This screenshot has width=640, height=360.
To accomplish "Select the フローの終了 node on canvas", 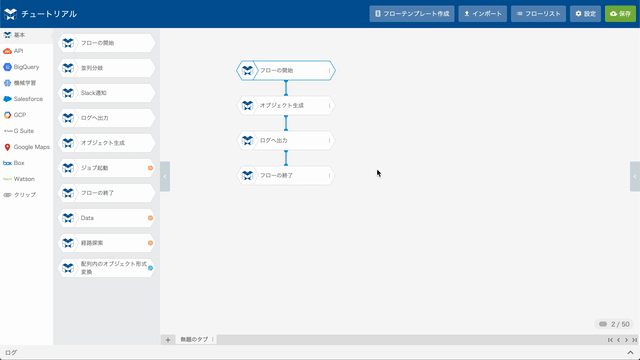I will point(286,176).
